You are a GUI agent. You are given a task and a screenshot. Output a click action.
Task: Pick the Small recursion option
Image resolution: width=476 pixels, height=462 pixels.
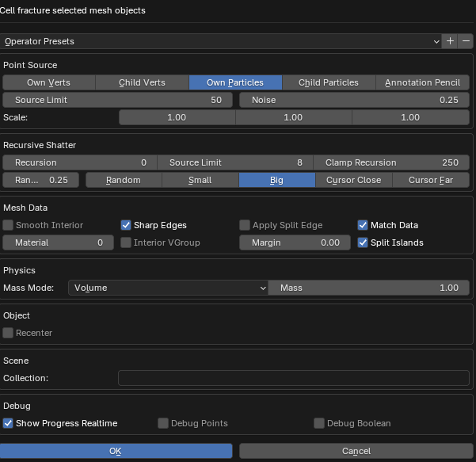200,180
